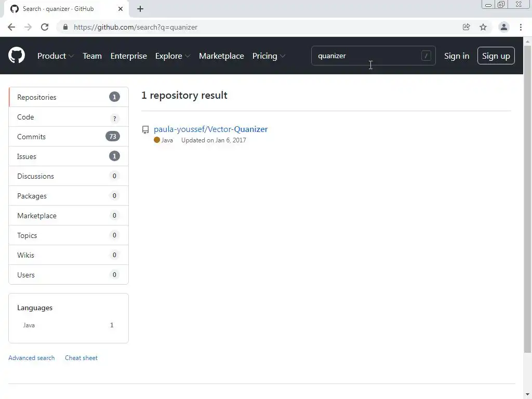
Task: Click the vertical page scrollbar
Action: pos(527,199)
